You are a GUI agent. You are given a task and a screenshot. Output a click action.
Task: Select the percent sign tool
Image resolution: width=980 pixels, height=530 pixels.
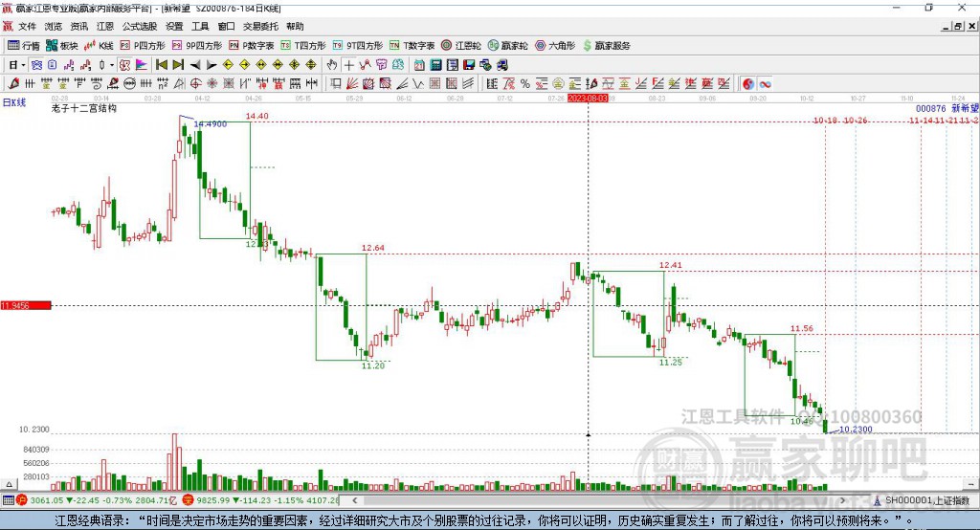point(525,84)
